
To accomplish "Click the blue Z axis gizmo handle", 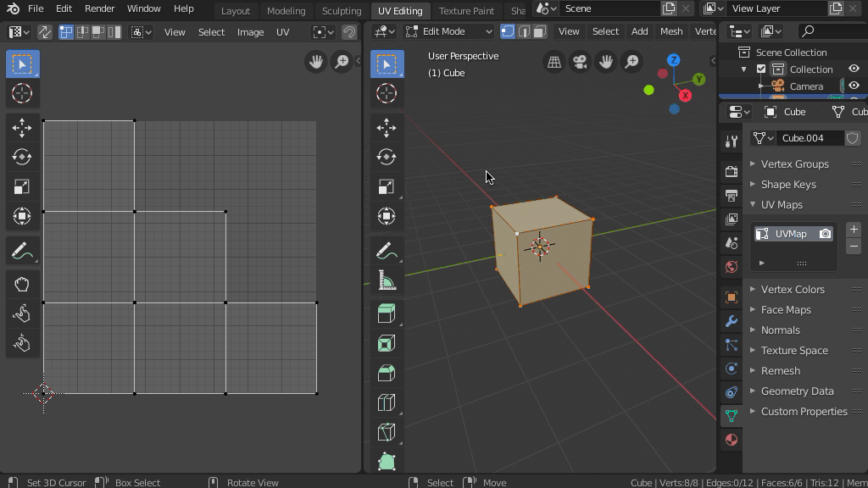I will [x=673, y=60].
